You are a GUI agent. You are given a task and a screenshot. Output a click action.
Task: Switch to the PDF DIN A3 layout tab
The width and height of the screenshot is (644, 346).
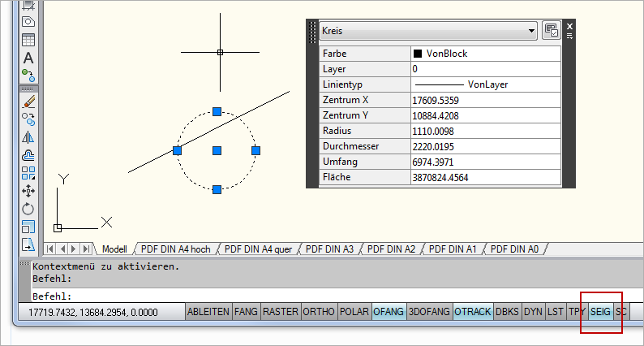pyautogui.click(x=329, y=249)
